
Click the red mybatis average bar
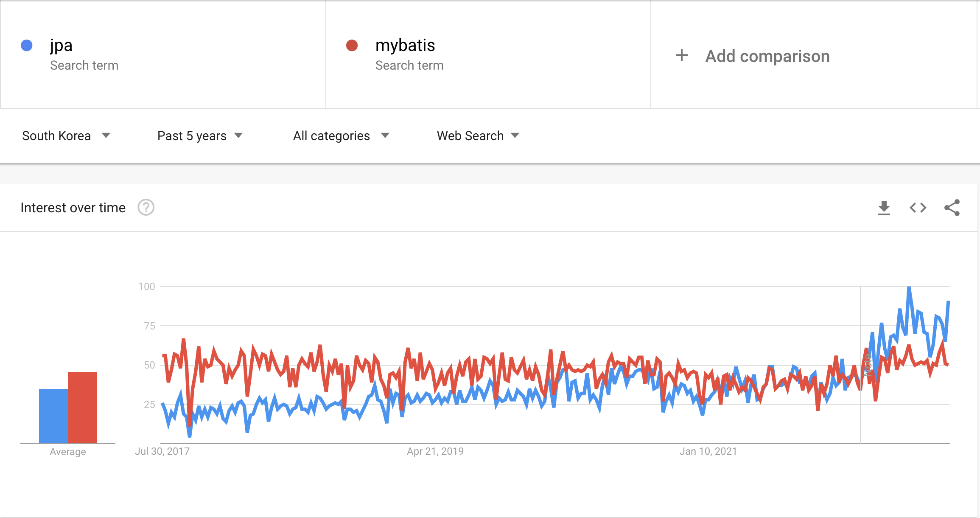82,408
